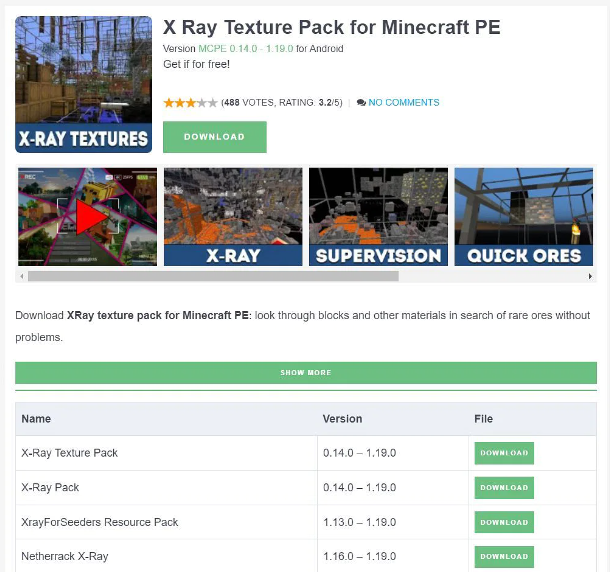Download the XrayForSeeders Resource Pack file
Screen dimensions: 610x572
(x=504, y=522)
